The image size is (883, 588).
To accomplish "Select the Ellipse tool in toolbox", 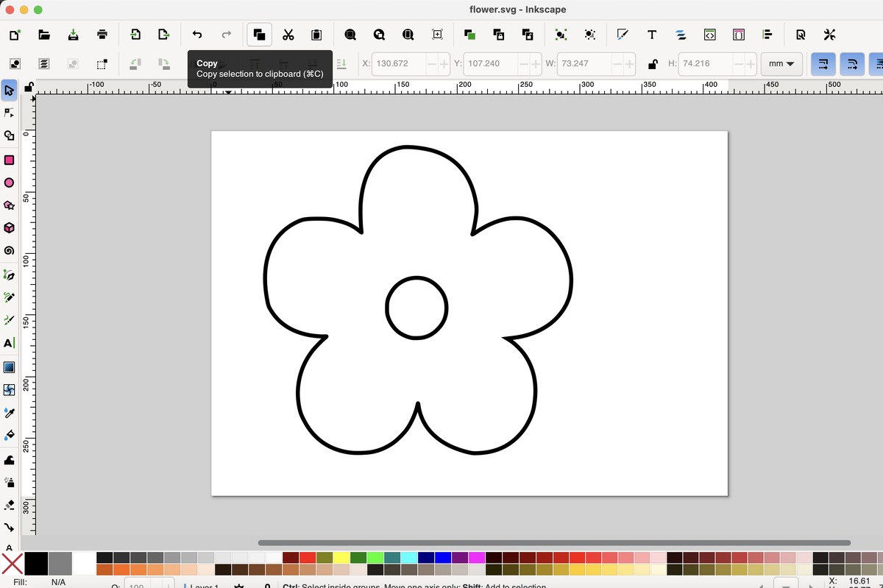I will click(10, 183).
